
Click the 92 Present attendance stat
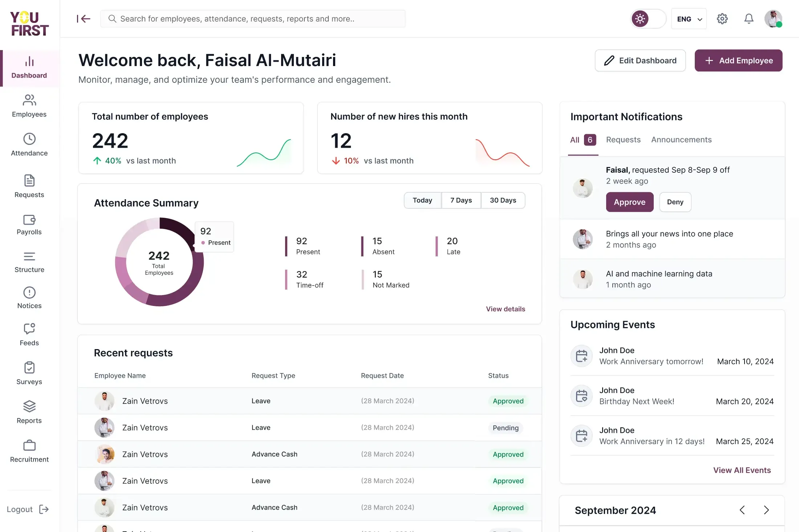point(303,246)
